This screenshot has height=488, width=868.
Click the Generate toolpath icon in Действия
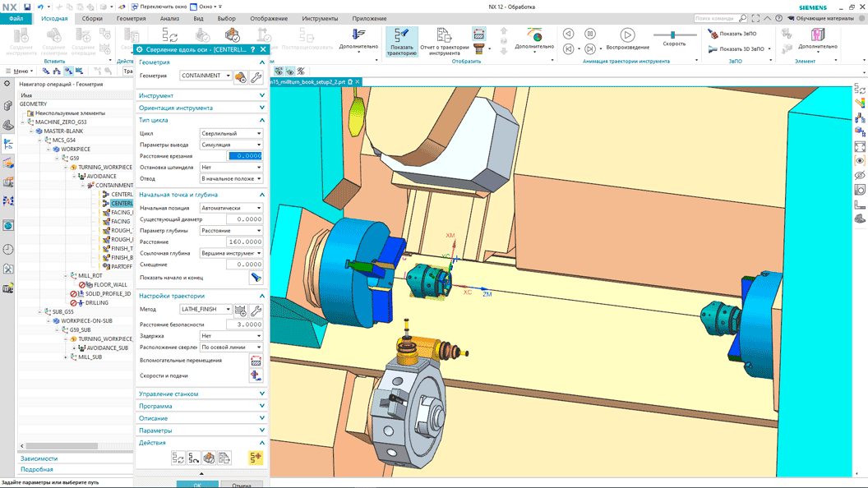pos(178,458)
